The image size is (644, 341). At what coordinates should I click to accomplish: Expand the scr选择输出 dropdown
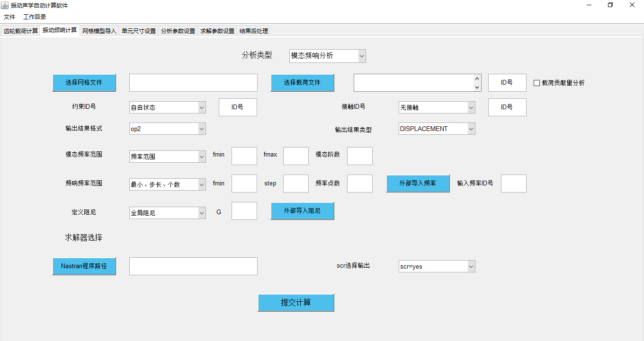pyautogui.click(x=437, y=266)
